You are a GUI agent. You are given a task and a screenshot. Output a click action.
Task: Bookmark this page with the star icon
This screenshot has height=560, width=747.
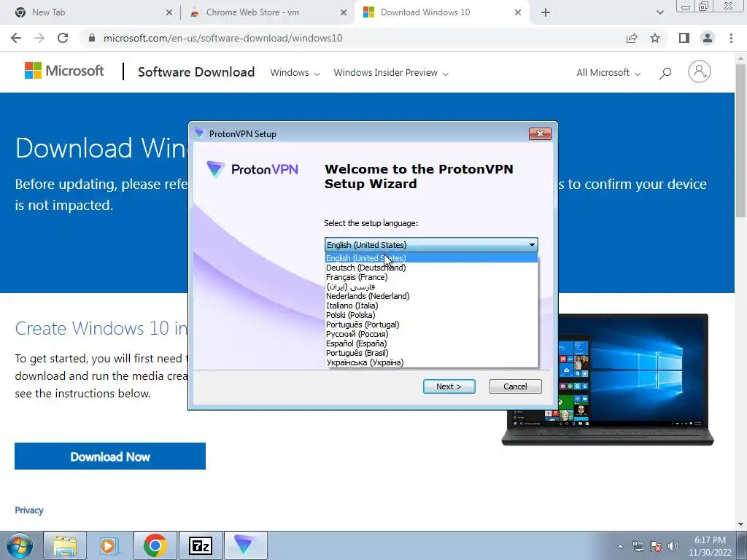(x=655, y=38)
